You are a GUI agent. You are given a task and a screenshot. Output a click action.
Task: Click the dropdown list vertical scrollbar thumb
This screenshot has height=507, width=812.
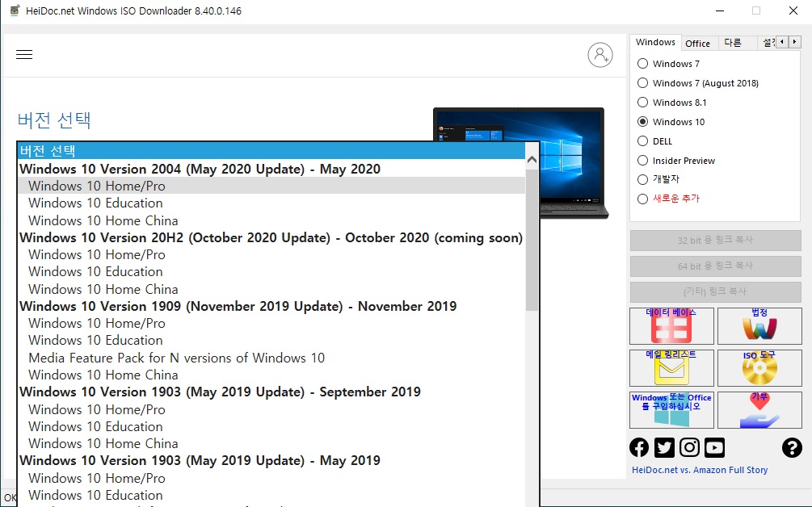[532, 240]
